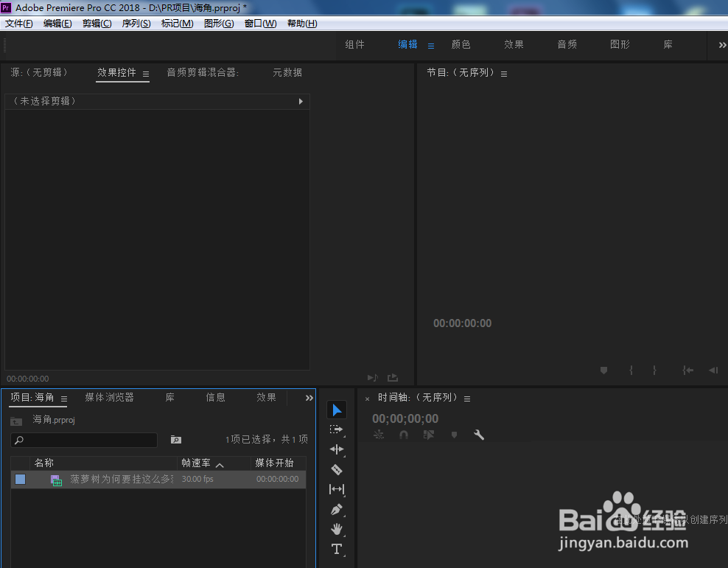Open the 节目 panel menu

[504, 74]
